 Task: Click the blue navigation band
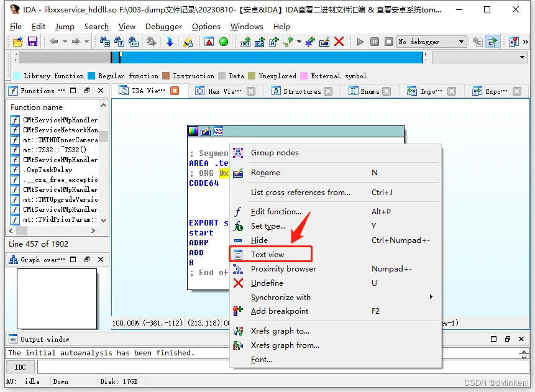pyautogui.click(x=272, y=57)
